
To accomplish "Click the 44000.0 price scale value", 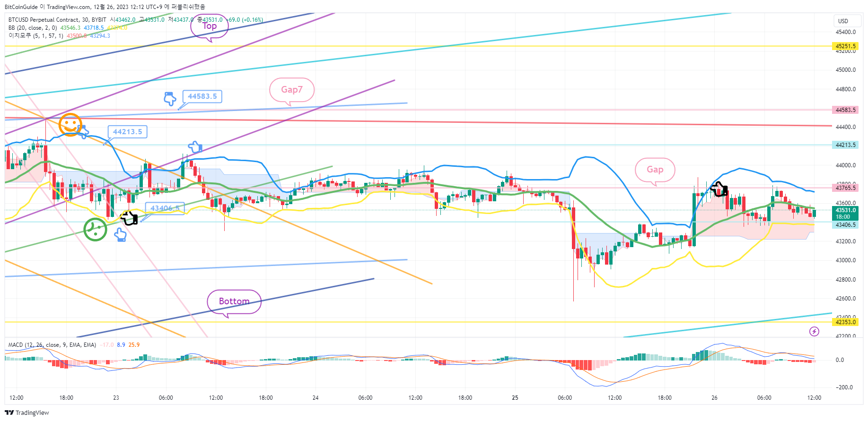I will pyautogui.click(x=846, y=165).
